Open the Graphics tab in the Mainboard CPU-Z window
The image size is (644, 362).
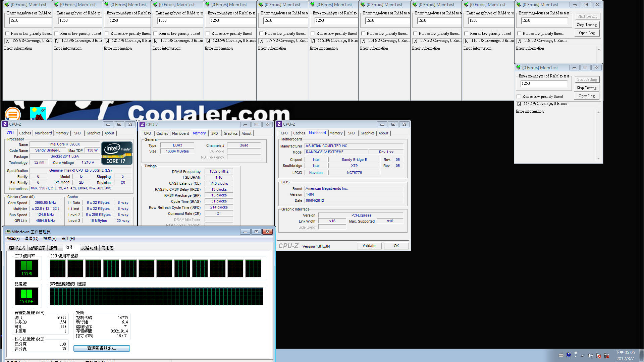[367, 133]
